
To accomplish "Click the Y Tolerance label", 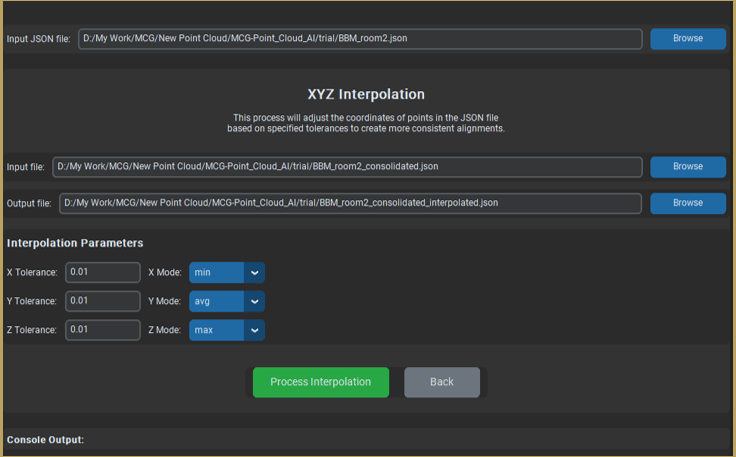I will pyautogui.click(x=31, y=301).
